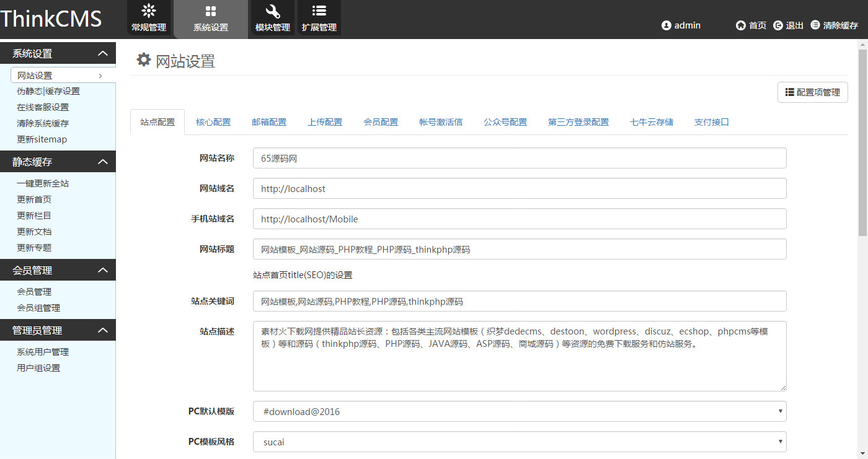
Task: Go to 首页 via home icon
Action: click(x=741, y=25)
